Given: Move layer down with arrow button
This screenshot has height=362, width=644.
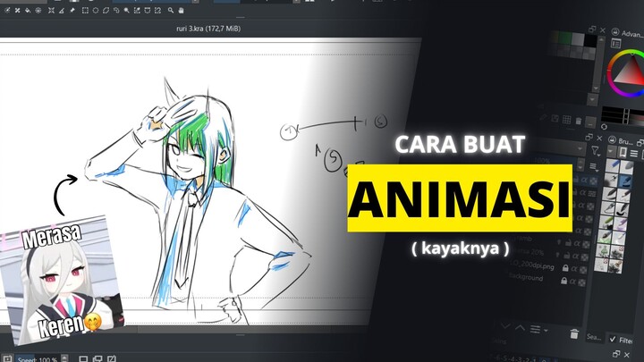Looking at the screenshot, I should click(505, 326).
